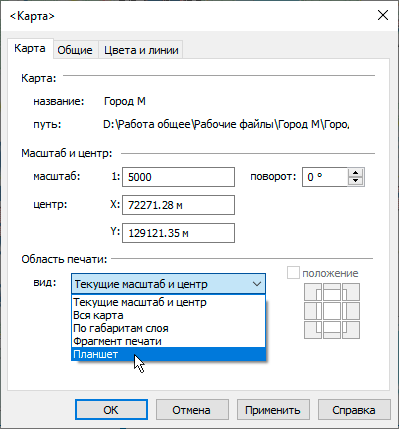Screen dimensions: 399x429
Task: Close the <Карта> dialog window
Action: 383,15
